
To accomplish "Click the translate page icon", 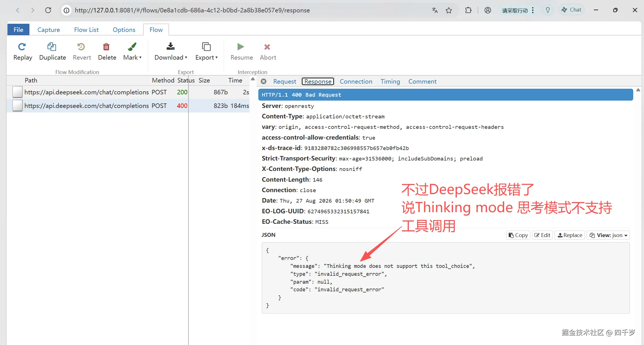I will click(x=435, y=10).
